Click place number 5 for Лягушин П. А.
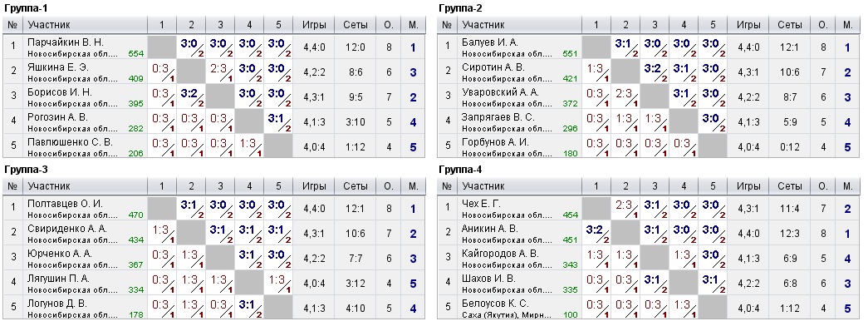The width and height of the screenshot is (868, 326). [414, 284]
